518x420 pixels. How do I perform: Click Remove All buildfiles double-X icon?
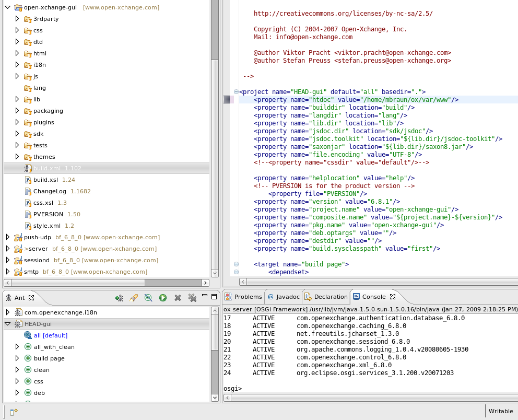192,298
